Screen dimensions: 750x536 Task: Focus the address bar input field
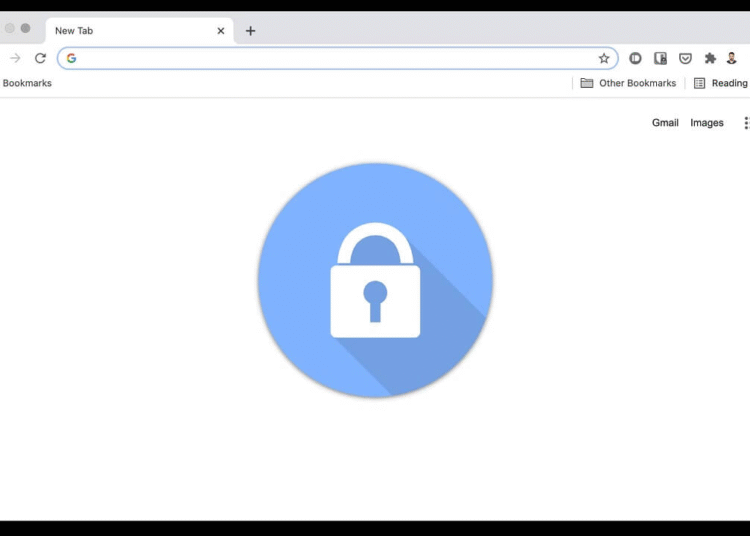(x=338, y=58)
